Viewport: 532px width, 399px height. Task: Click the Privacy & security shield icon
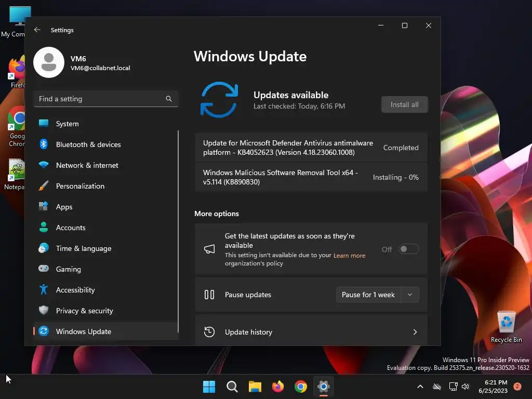click(44, 311)
